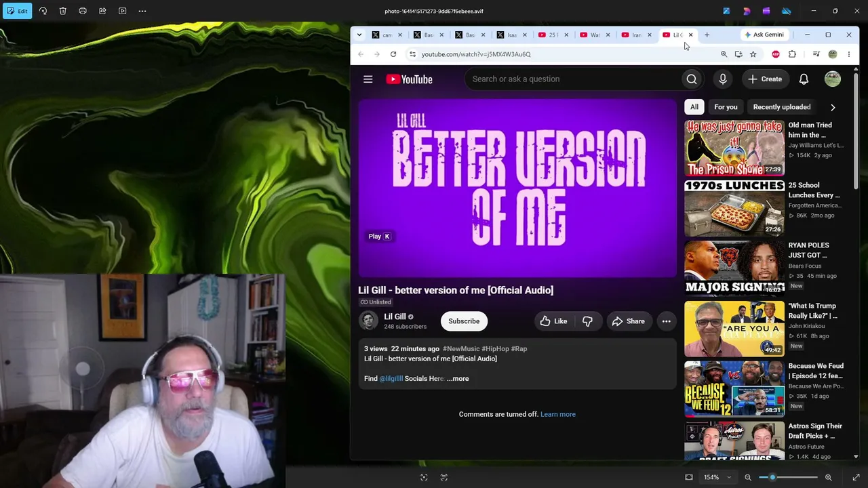
Task: Switch to the X tab titled 'Isaa'
Action: coord(511,35)
